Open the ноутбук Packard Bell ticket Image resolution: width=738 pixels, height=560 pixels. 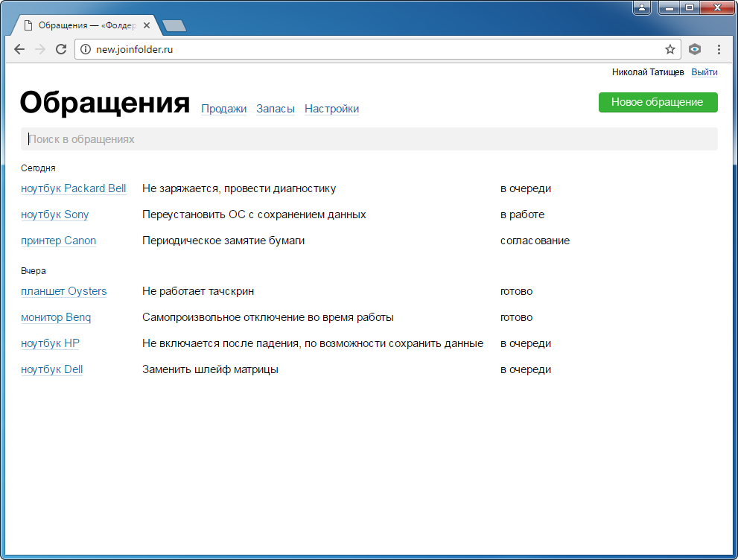(x=73, y=188)
